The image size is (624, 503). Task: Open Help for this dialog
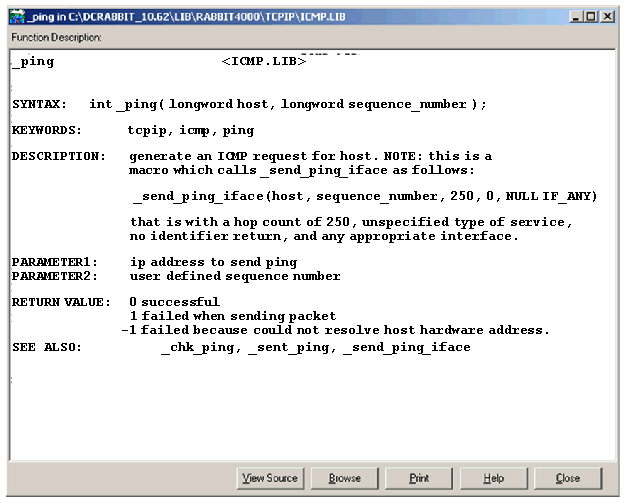pos(493,478)
